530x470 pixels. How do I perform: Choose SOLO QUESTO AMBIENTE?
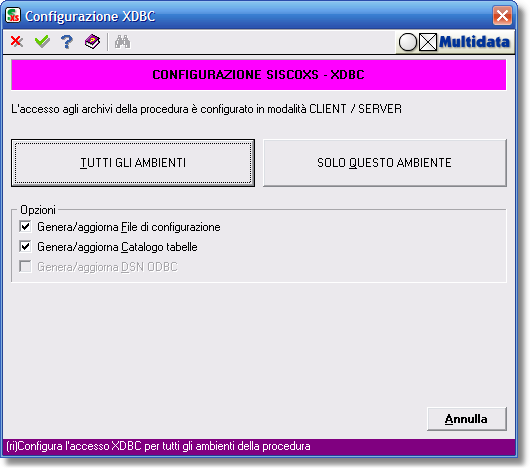click(385, 163)
